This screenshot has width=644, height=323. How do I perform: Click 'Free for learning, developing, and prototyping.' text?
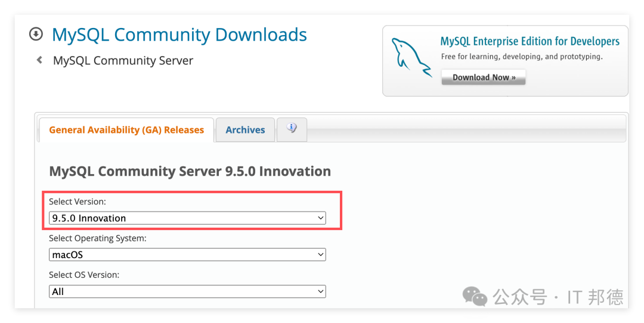[x=522, y=57]
